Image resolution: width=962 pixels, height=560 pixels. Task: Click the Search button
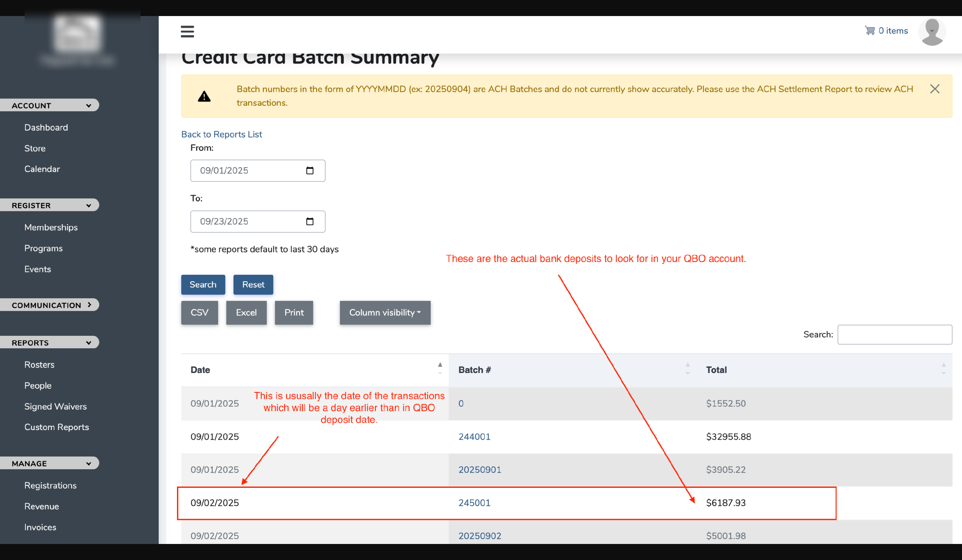coord(203,284)
